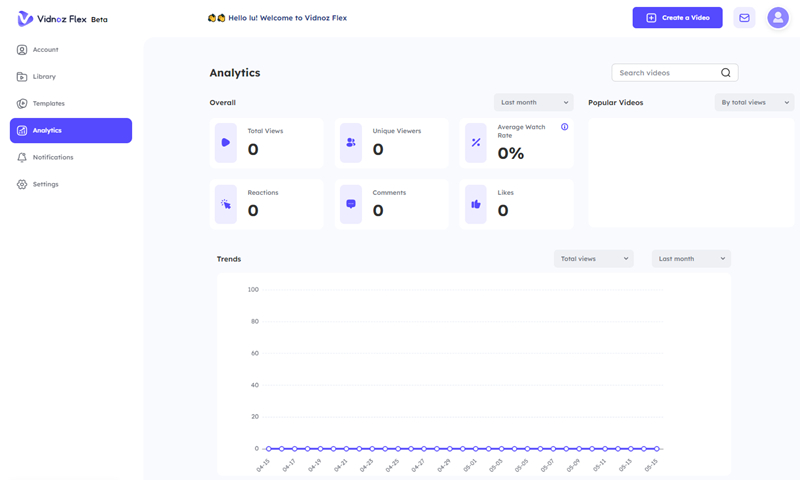Click the Total Views play icon
Image resolution: width=800 pixels, height=480 pixels.
point(226,143)
